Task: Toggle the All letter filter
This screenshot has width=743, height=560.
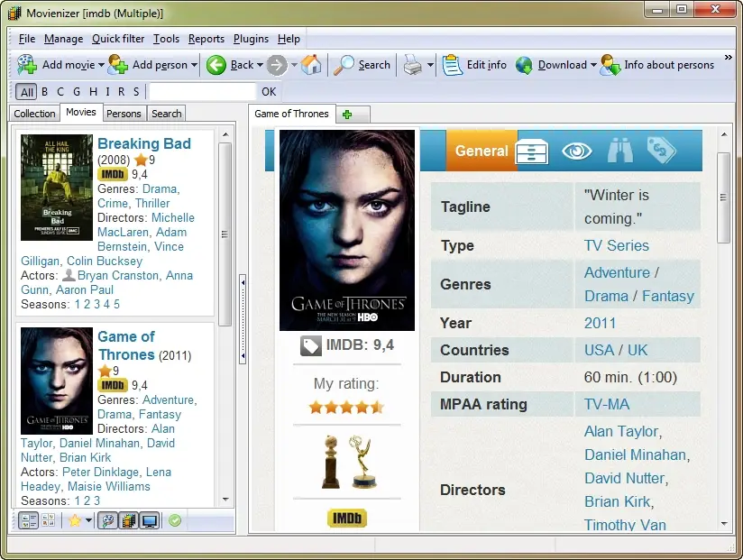Action: point(26,92)
